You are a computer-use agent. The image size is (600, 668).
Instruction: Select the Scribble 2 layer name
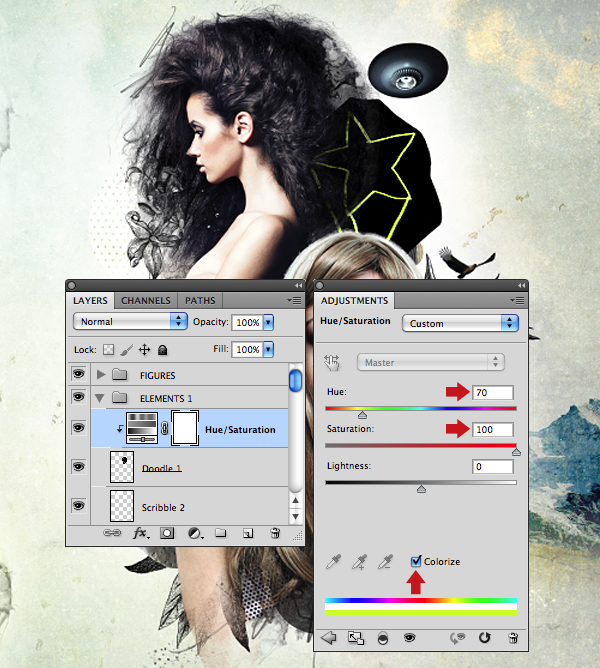coord(163,507)
